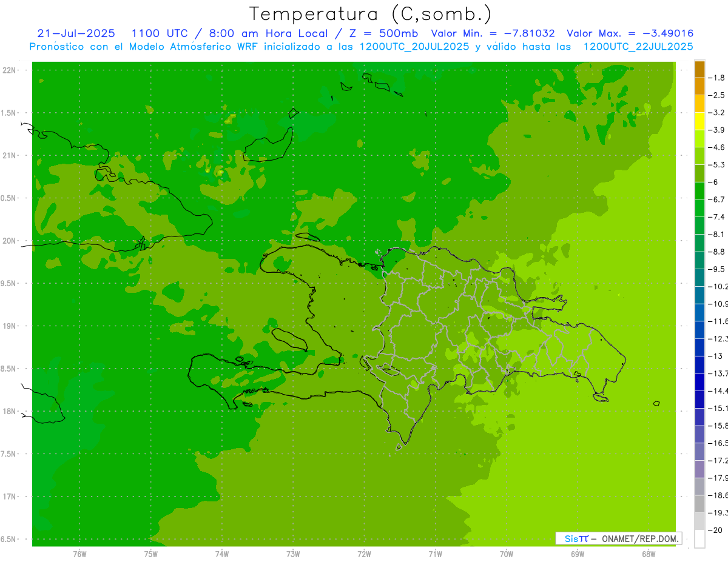
Task: Click latitude label '6.5N'
Action: pyautogui.click(x=8, y=539)
